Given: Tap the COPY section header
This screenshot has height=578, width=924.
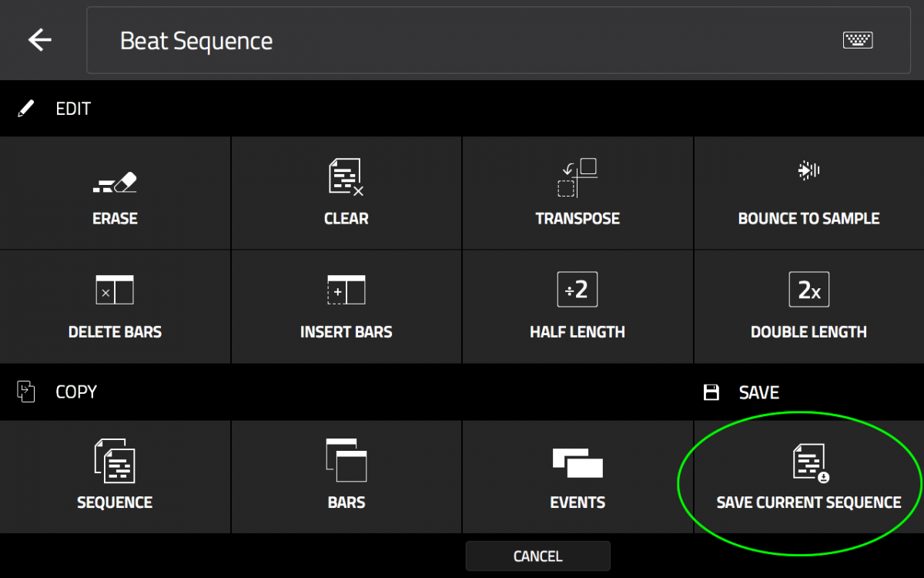Looking at the screenshot, I should pyautogui.click(x=76, y=391).
